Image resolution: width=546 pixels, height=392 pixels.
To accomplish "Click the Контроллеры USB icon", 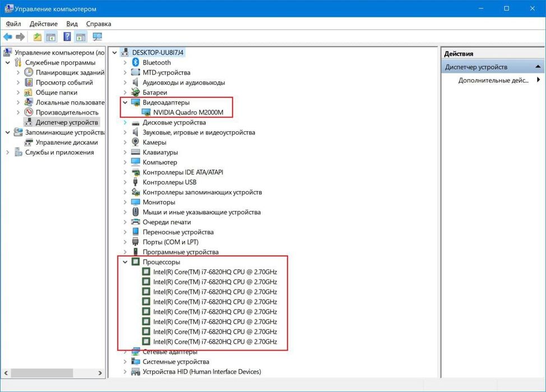I will (x=136, y=182).
